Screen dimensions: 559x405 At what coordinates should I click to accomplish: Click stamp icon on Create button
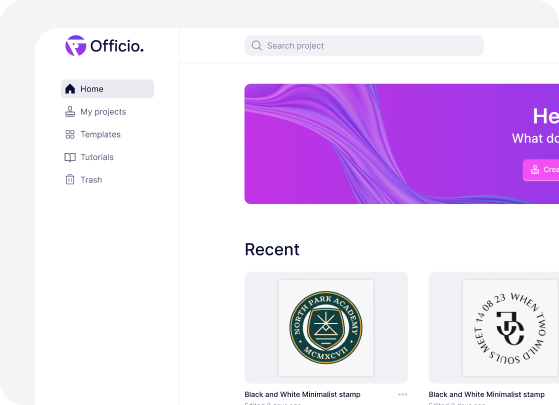(x=535, y=170)
